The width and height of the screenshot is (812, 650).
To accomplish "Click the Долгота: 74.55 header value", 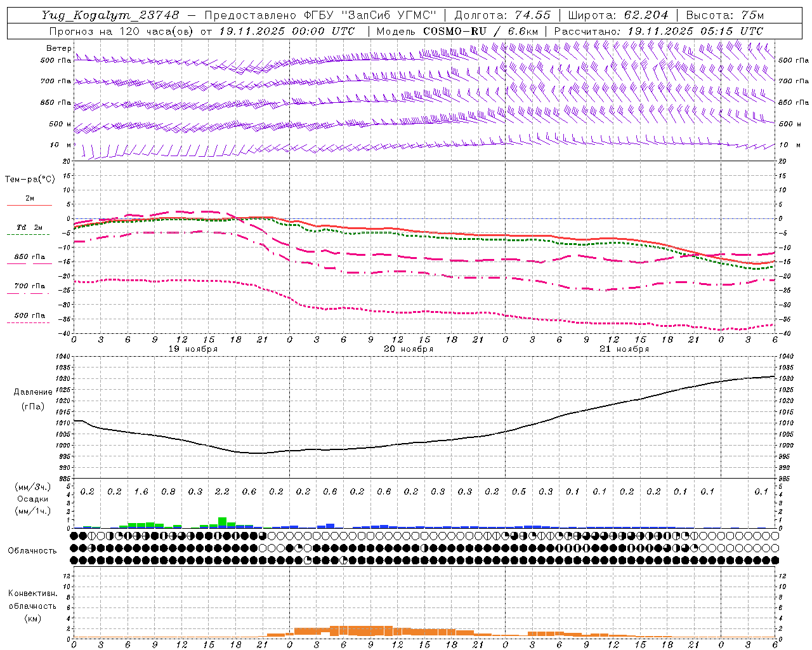I will click(x=503, y=15).
